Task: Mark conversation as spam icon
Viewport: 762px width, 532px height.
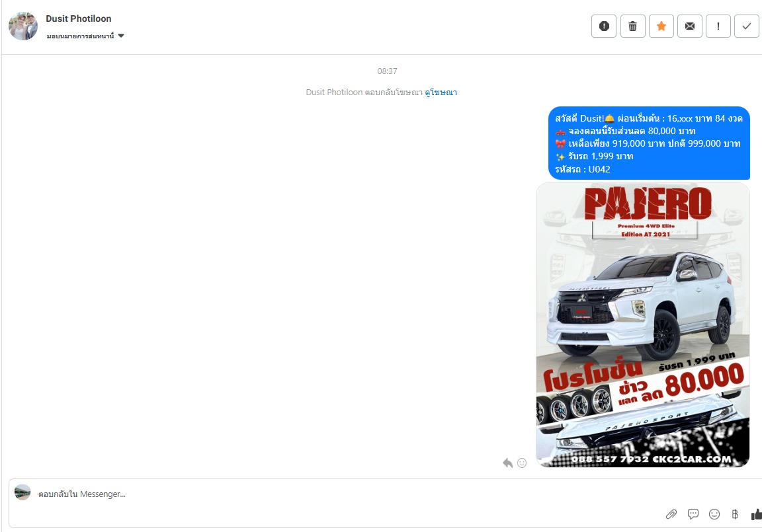Action: click(603, 26)
